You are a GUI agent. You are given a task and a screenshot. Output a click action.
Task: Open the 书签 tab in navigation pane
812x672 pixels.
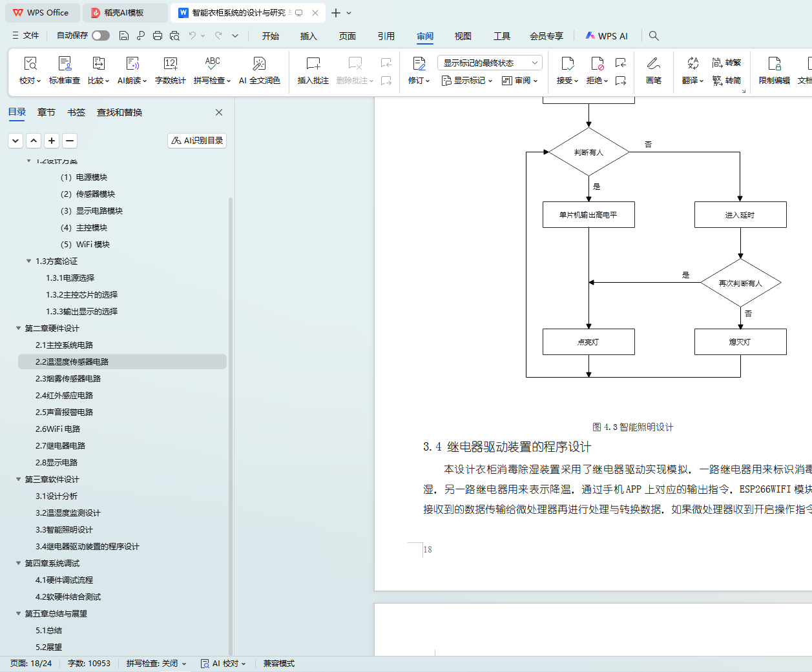click(x=76, y=112)
